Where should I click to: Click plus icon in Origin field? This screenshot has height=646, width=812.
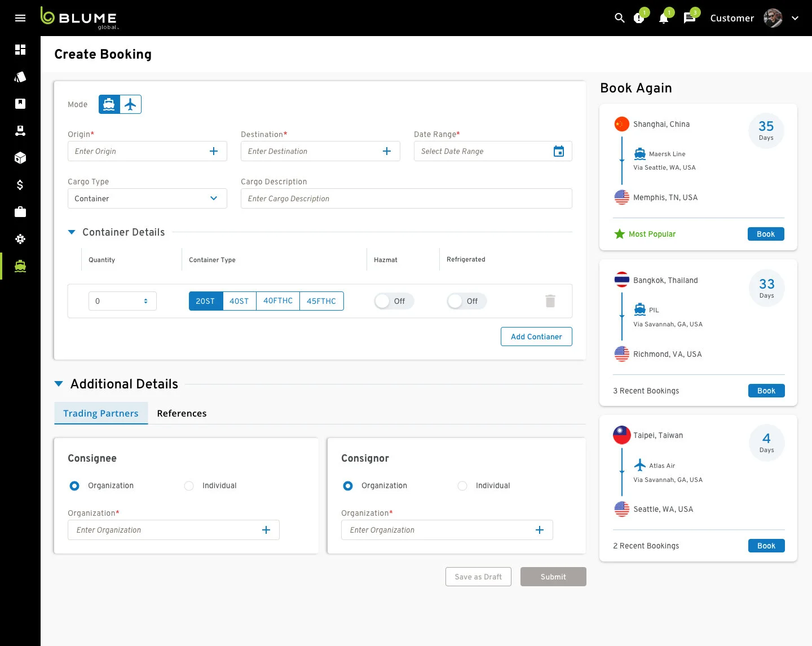(x=214, y=151)
